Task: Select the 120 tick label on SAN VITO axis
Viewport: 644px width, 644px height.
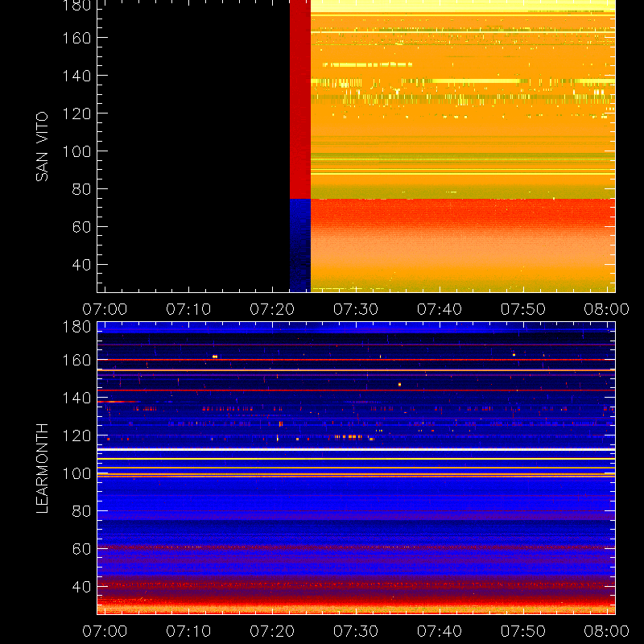Action: (76, 114)
